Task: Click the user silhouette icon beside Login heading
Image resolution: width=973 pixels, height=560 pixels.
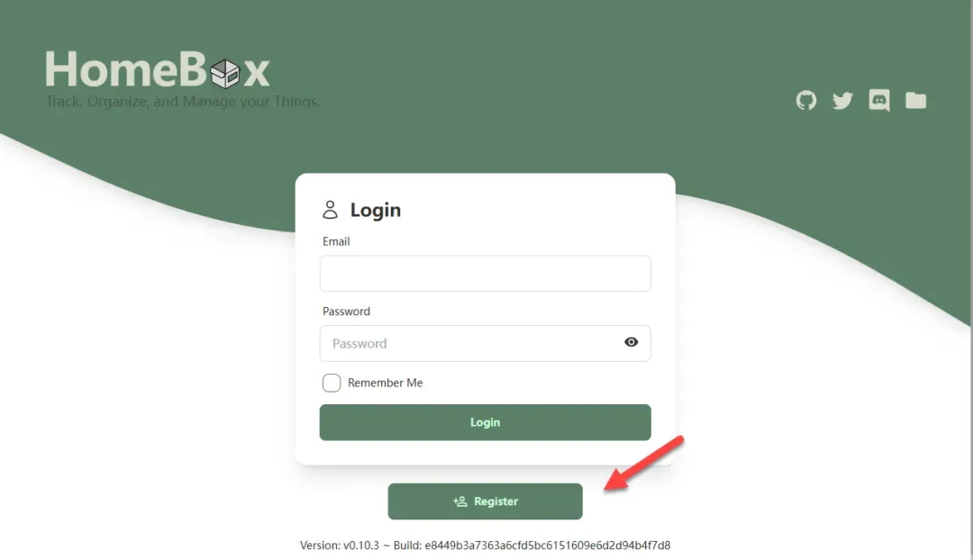Action: (330, 210)
